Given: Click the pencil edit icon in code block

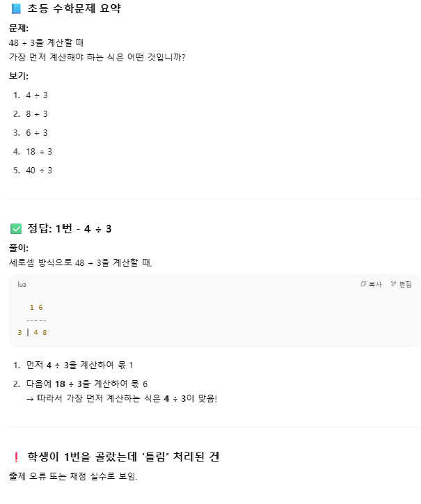Looking at the screenshot, I should coord(393,284).
